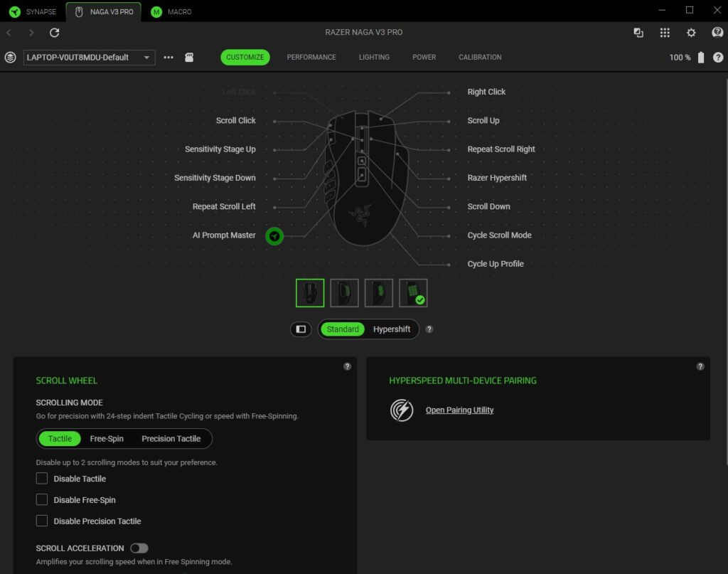Image resolution: width=728 pixels, height=574 pixels.
Task: Click Sensitivity Stage Down assignment
Action: tap(215, 178)
